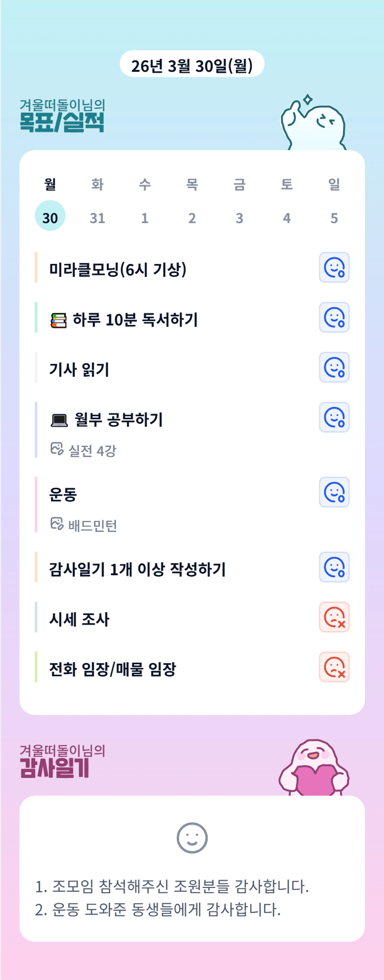Open the 월부 공부하기 goal
384x980 pixels.
119,420
